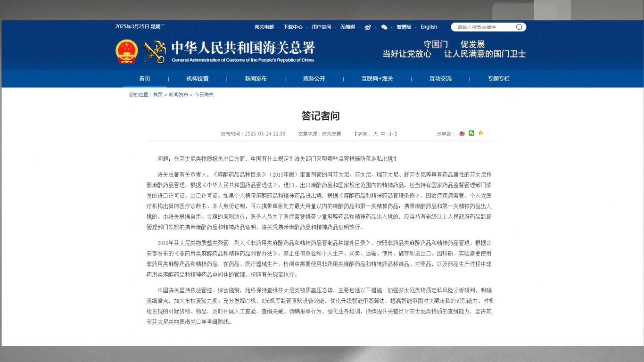644x362 pixels.
Task: Switch to English version
Action: click(x=429, y=27)
